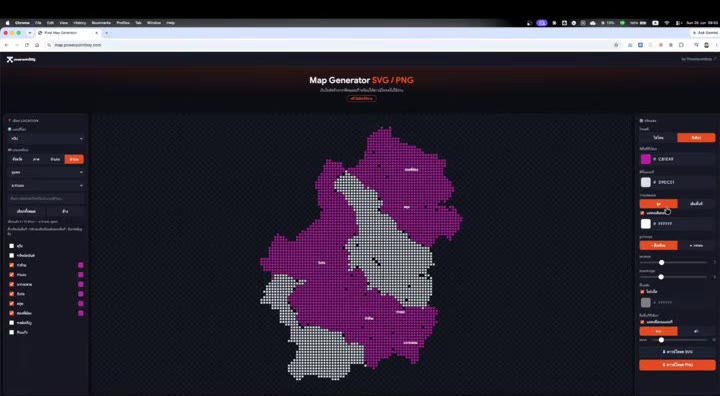Screen dimensions: 720x396
Task: Toggle the checkbox above the FFFFFF swatch
Action: pyautogui.click(x=642, y=213)
